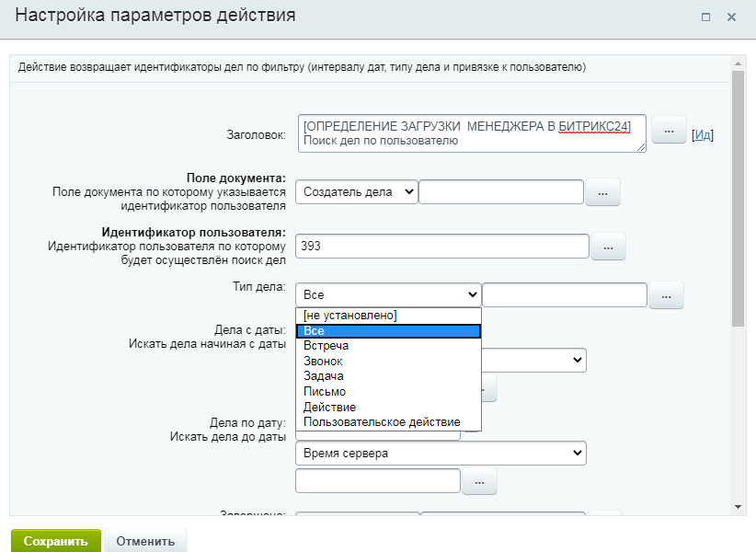Select Задача in the type list

323,376
